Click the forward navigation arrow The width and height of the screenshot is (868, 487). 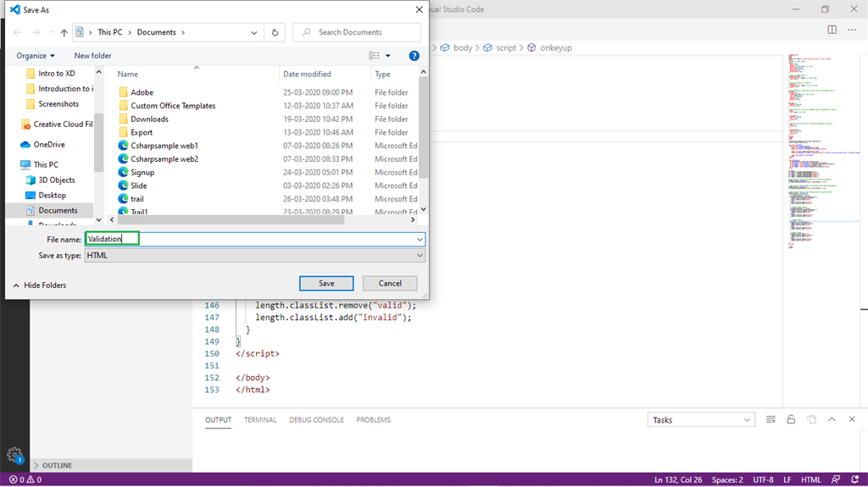coord(36,33)
